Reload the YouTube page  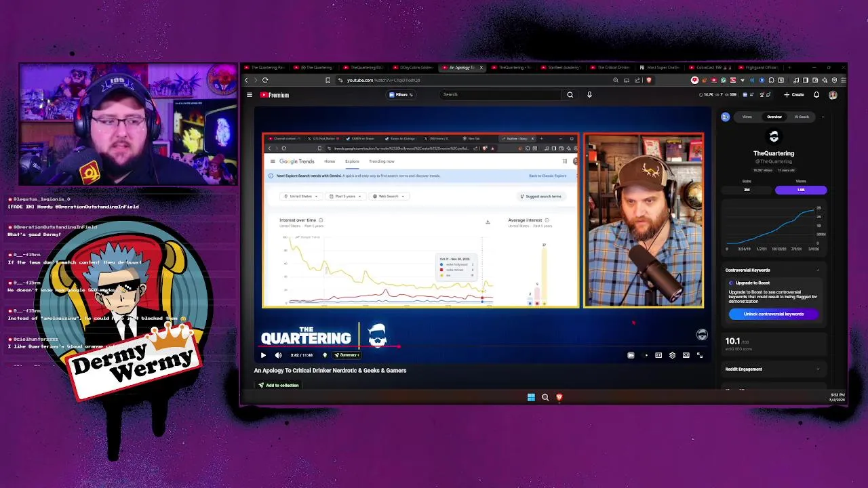265,80
